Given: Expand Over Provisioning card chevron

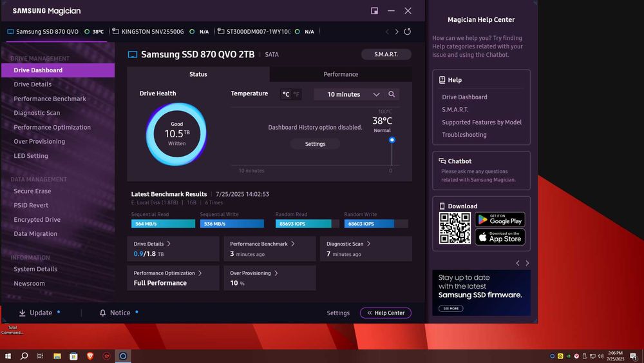Looking at the screenshot, I should click(276, 273).
